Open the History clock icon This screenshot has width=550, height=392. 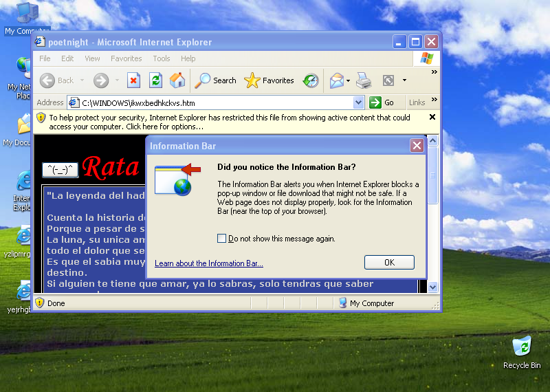[311, 80]
